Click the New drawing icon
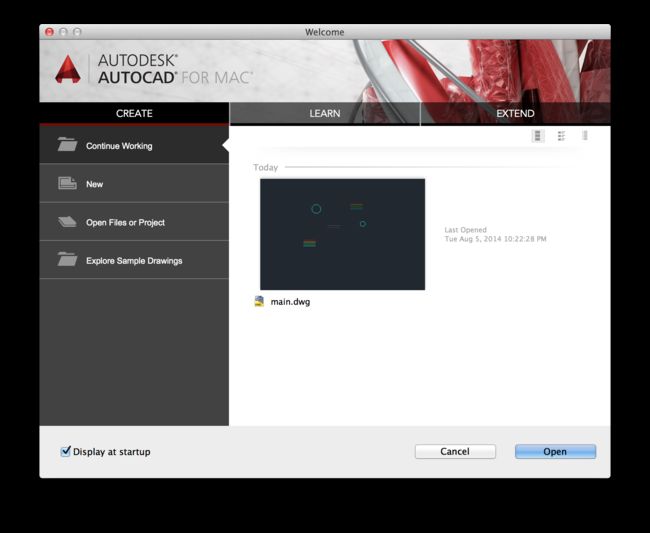The height and width of the screenshot is (533, 650). (x=67, y=183)
